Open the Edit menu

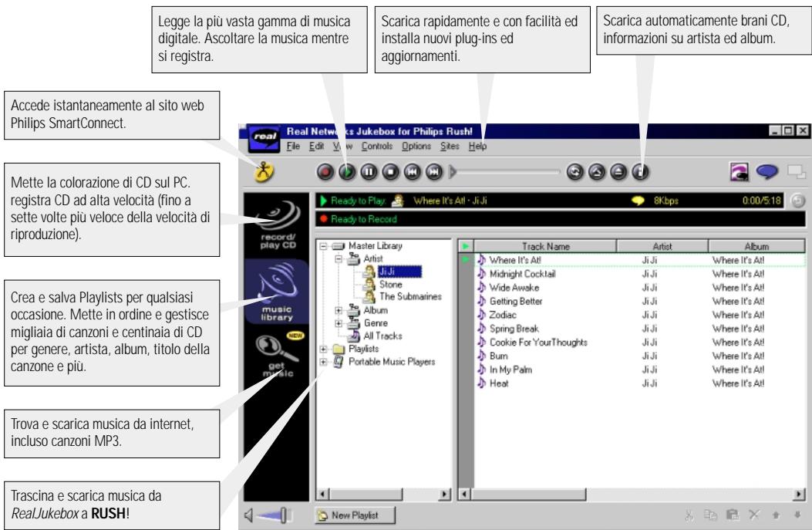click(316, 146)
